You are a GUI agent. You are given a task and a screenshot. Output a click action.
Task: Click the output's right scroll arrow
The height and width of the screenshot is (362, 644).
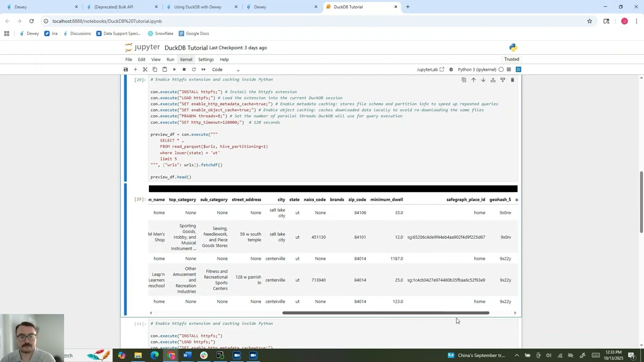tap(515, 313)
